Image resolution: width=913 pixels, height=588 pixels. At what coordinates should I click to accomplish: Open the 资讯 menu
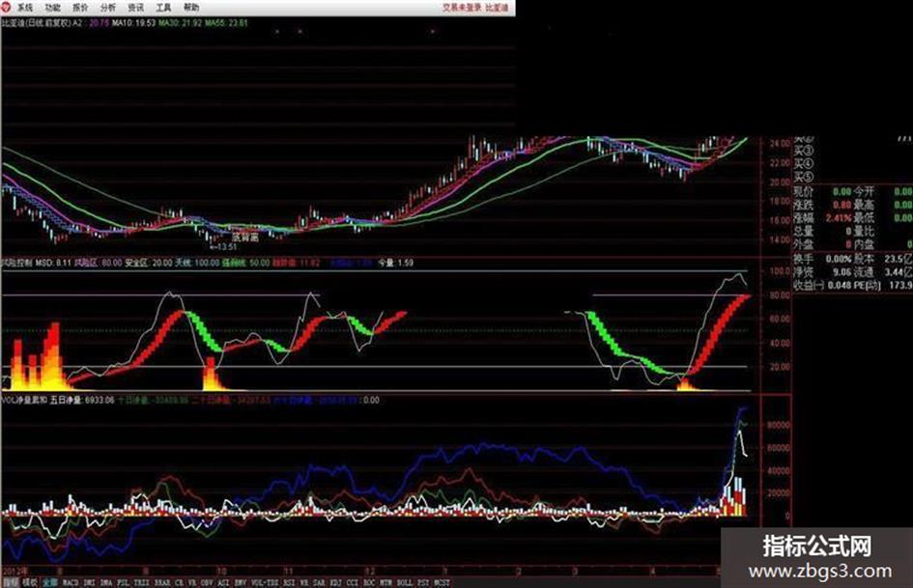coord(135,8)
